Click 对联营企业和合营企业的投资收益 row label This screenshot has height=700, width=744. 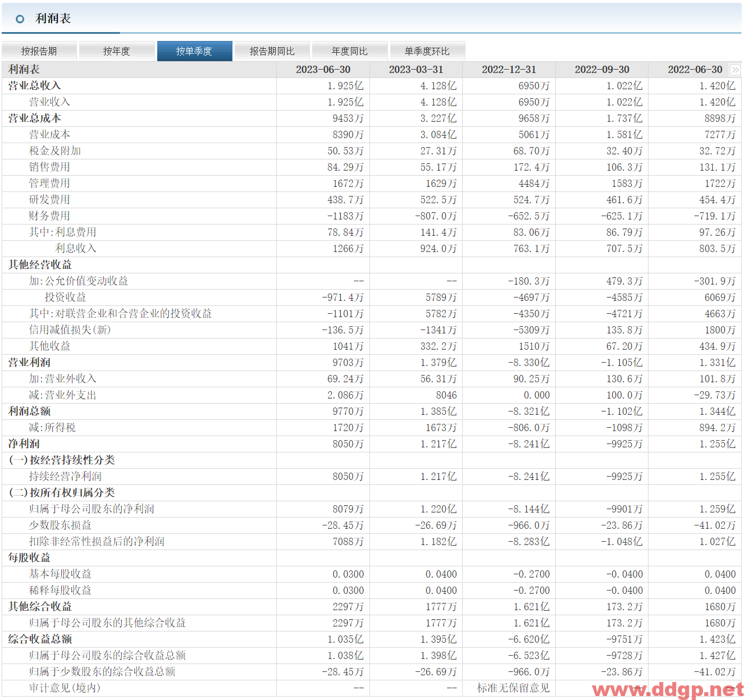coord(121,314)
